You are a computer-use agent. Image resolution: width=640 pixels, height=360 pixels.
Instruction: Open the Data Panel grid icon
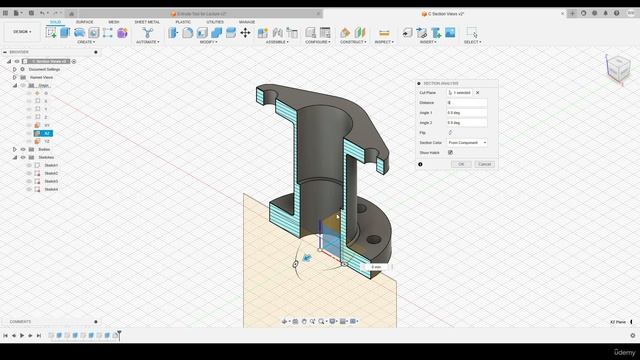(x=5, y=13)
